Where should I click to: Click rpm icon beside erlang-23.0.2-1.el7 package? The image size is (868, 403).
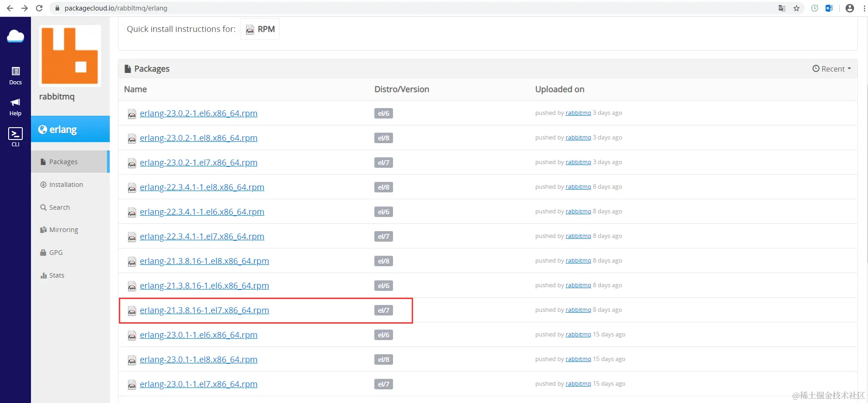pos(132,163)
